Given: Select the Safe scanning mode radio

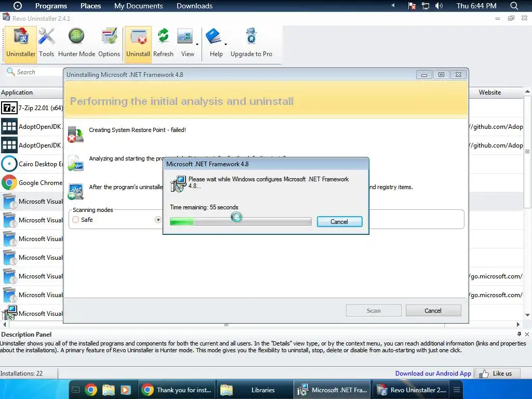Looking at the screenshot, I should (x=76, y=220).
